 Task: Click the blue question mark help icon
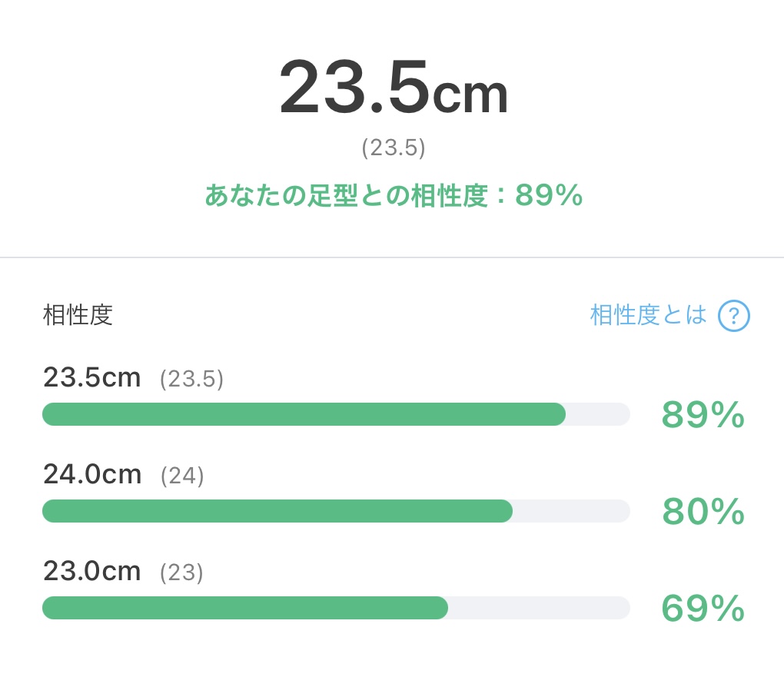click(733, 316)
